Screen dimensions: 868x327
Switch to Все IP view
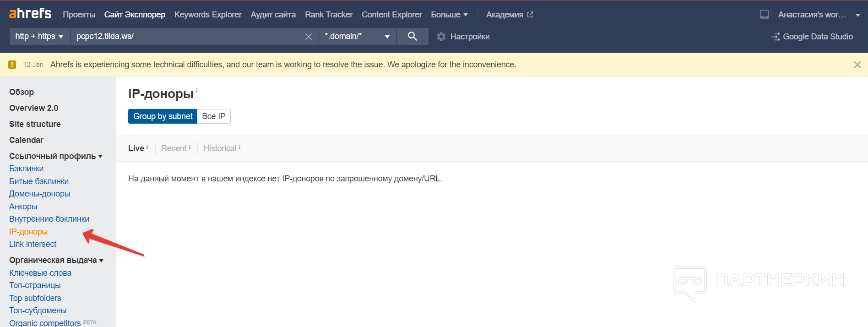click(x=214, y=116)
